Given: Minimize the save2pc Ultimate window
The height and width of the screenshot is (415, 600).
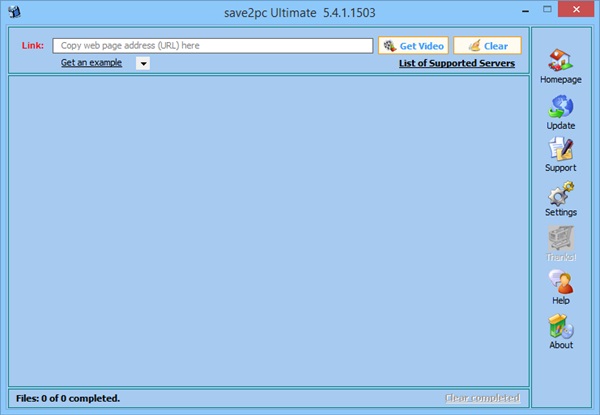Looking at the screenshot, I should tap(526, 11).
